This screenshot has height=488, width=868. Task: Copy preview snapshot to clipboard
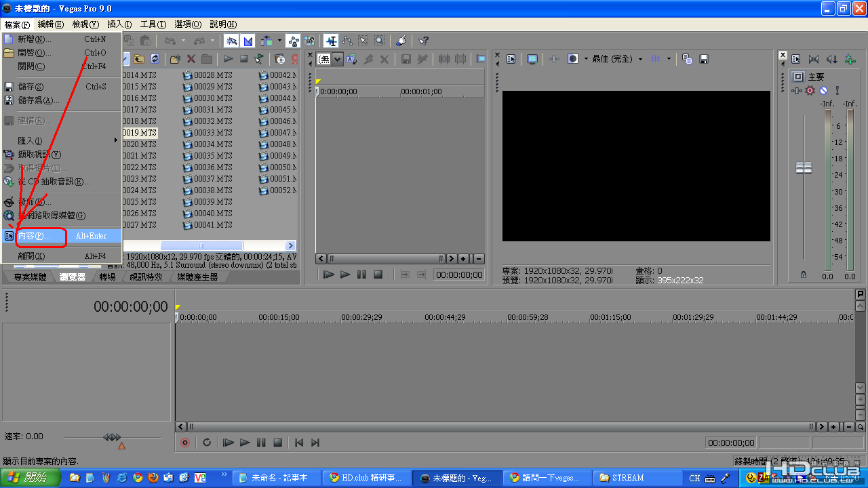(x=687, y=59)
